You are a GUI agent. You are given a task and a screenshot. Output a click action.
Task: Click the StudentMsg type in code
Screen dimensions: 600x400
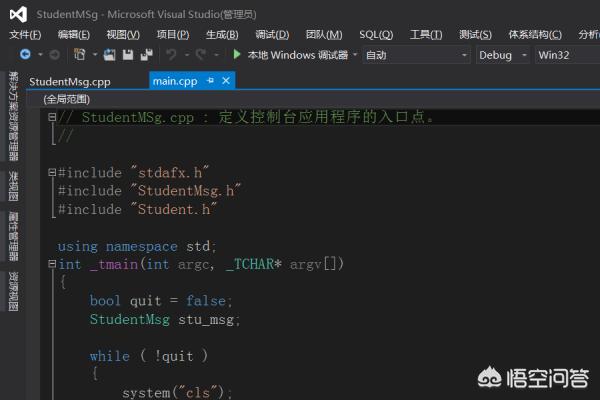point(130,319)
